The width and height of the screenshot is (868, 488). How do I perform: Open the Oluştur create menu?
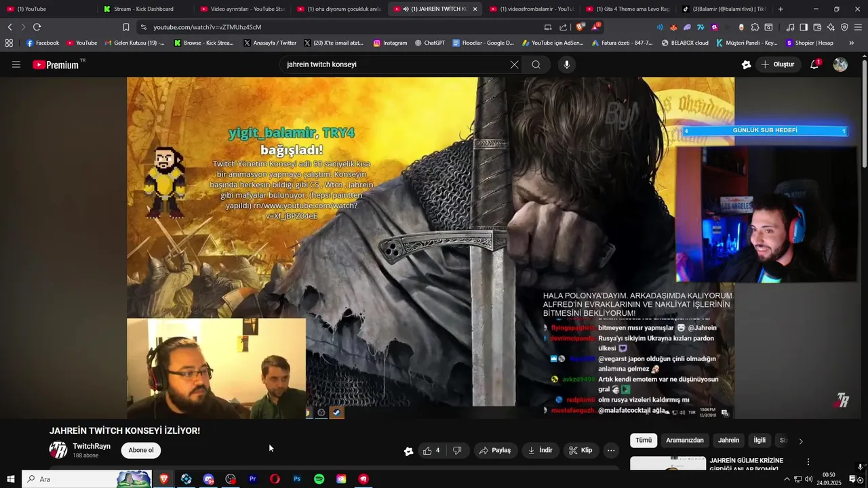777,64
